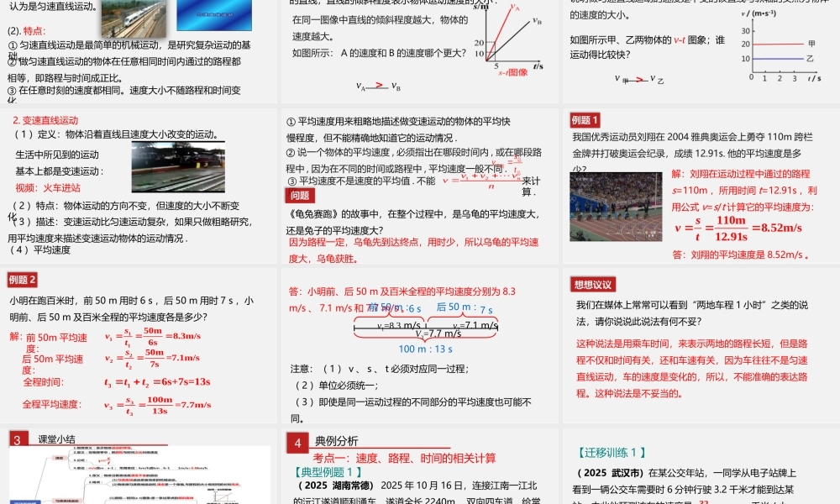Click the formula t3=t1+t2=6s+7s=13s

(x=157, y=382)
